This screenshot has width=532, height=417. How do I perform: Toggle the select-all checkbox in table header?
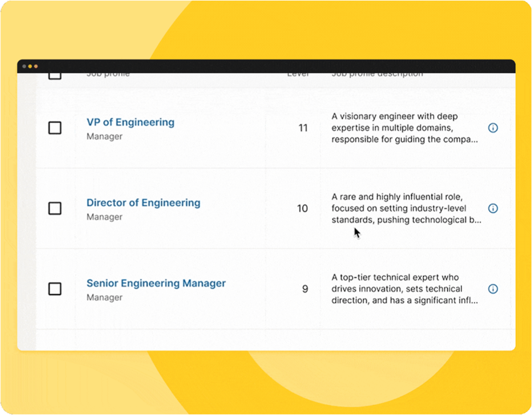[x=55, y=75]
